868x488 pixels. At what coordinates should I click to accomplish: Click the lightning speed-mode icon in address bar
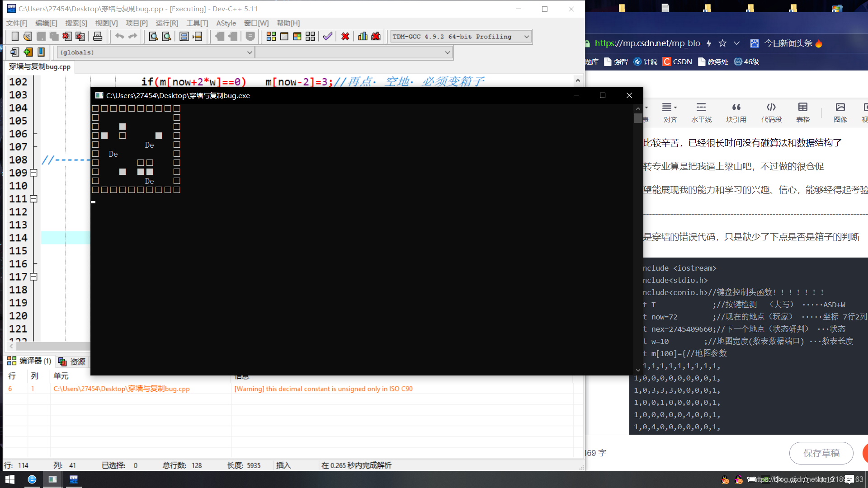709,43
